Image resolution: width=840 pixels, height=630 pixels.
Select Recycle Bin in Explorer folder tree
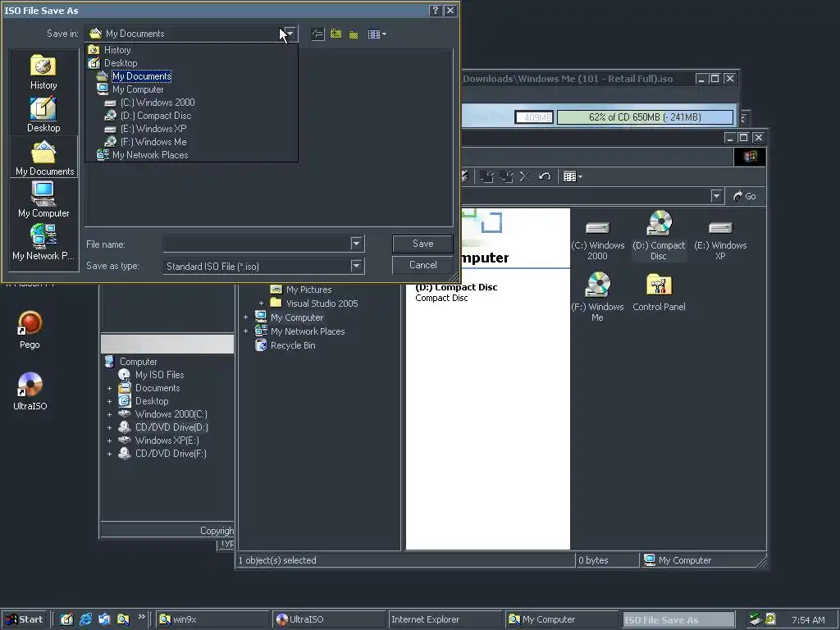[293, 345]
